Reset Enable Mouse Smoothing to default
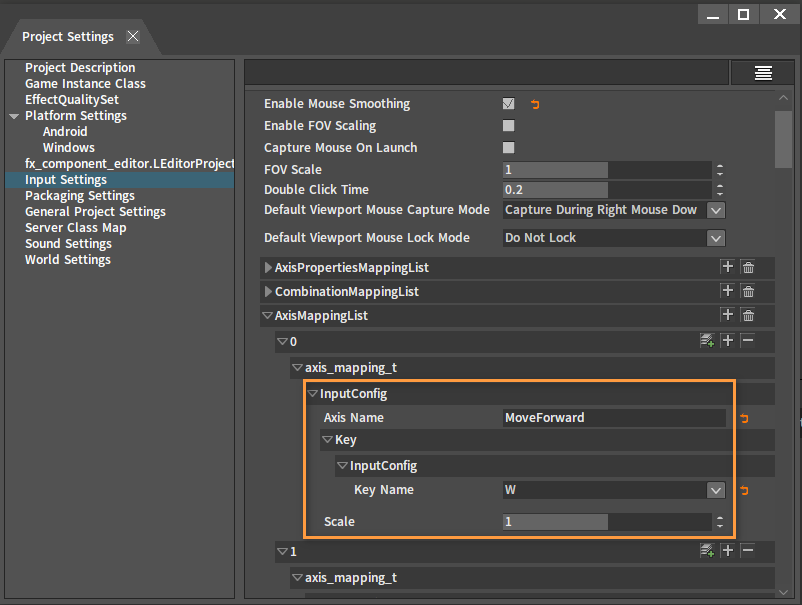This screenshot has height=605, width=802. 535,104
